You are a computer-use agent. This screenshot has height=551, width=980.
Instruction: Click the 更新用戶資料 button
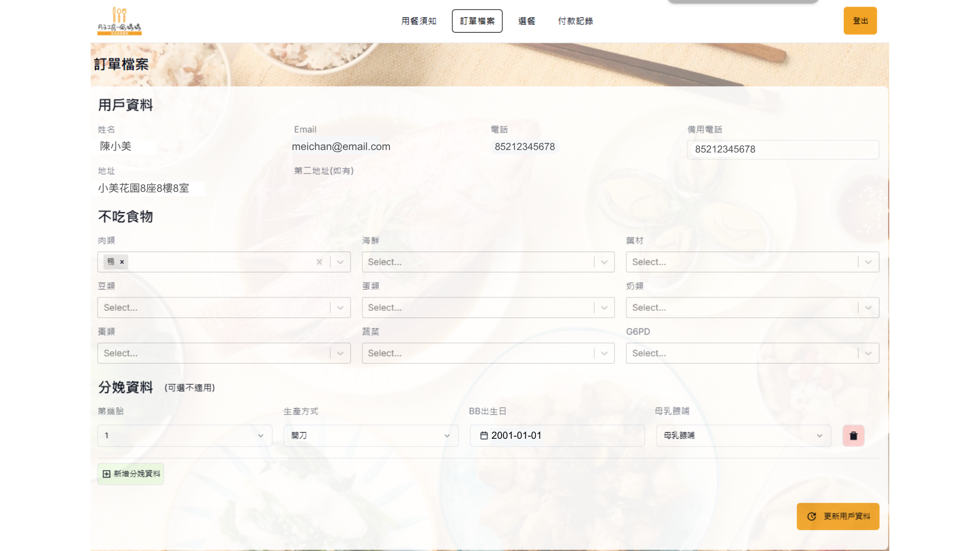(x=838, y=516)
